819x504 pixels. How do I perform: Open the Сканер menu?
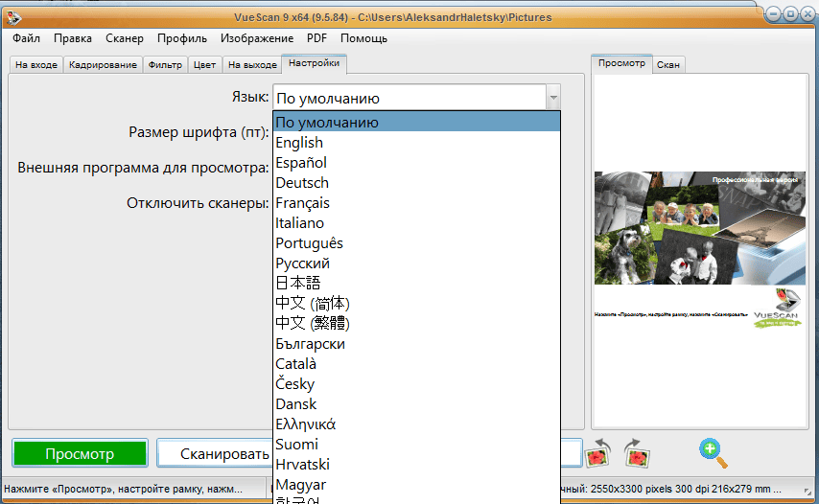pyautogui.click(x=125, y=38)
